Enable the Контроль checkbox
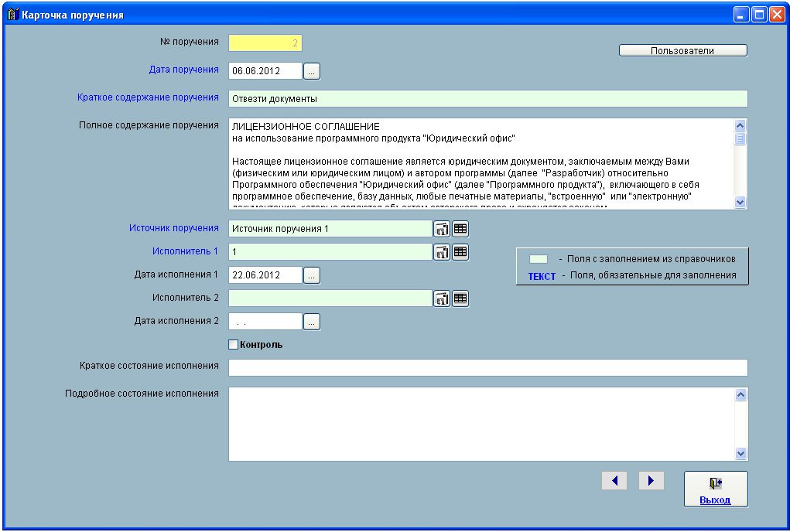This screenshot has height=532, width=790. pyautogui.click(x=234, y=345)
